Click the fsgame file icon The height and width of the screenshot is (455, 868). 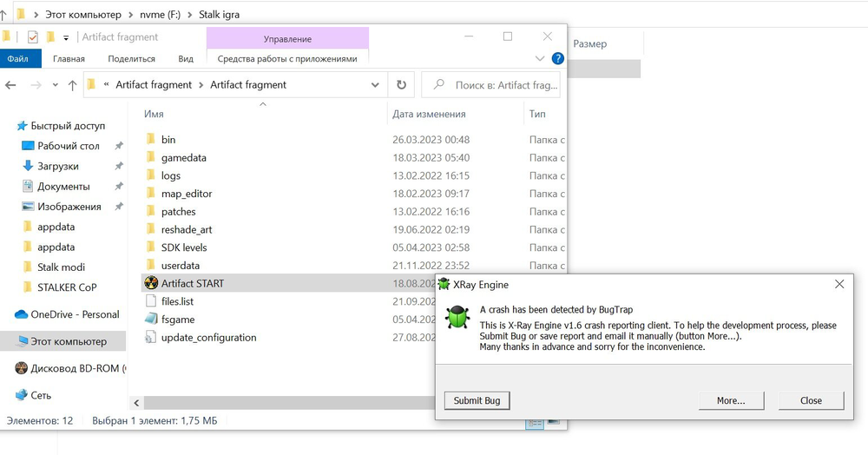151,320
